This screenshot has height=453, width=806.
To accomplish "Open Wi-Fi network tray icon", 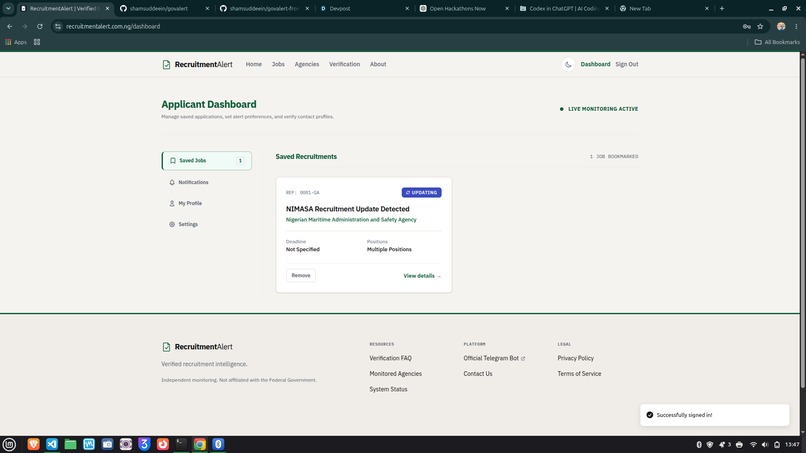I will coord(753,445).
